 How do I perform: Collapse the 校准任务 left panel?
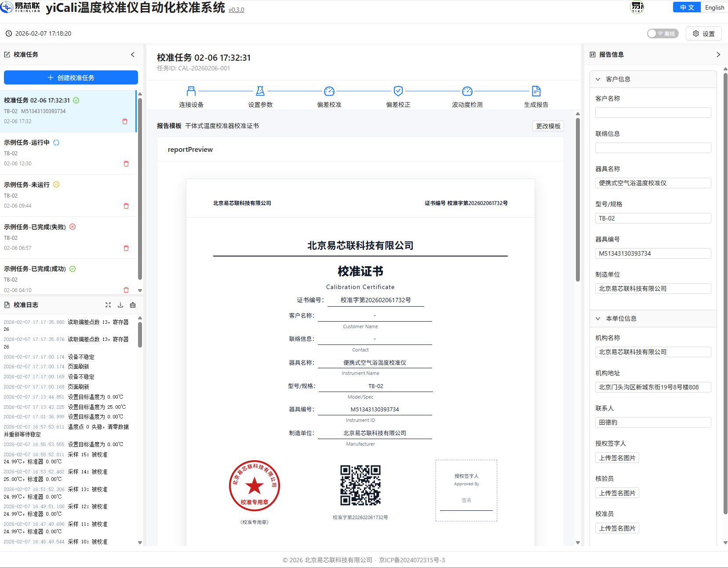coord(133,55)
